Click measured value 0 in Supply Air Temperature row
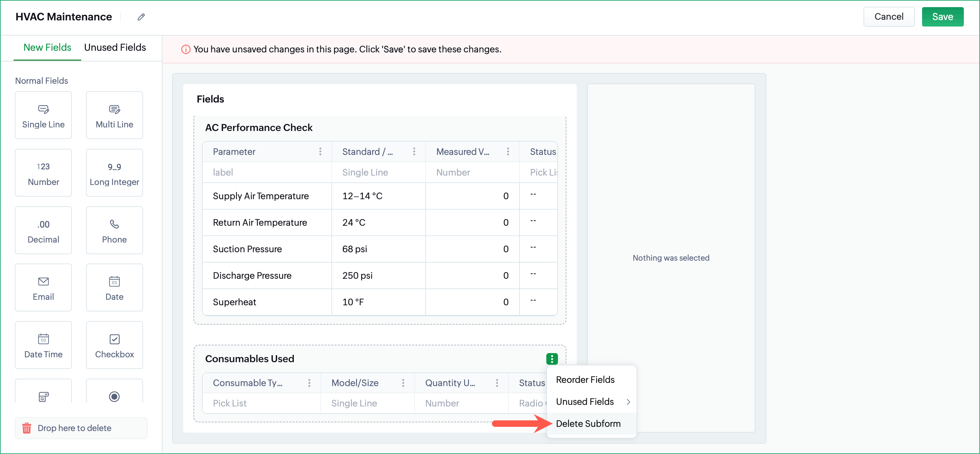Viewport: 980px width, 454px height. [472, 196]
